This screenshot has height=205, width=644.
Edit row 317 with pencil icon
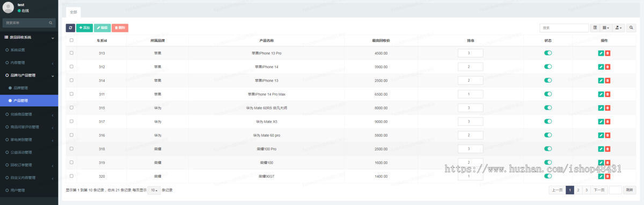coord(601,121)
